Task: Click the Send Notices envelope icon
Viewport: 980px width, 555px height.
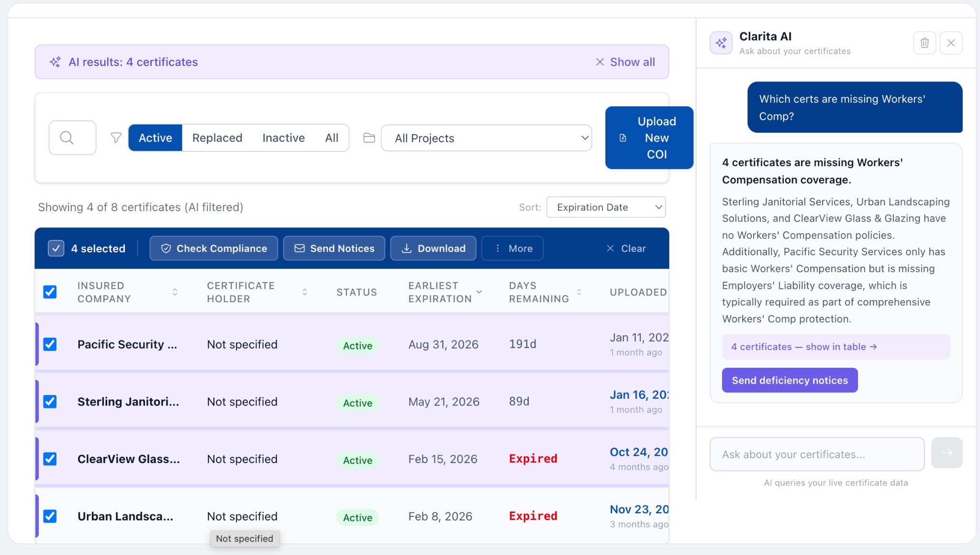Action: pos(299,248)
